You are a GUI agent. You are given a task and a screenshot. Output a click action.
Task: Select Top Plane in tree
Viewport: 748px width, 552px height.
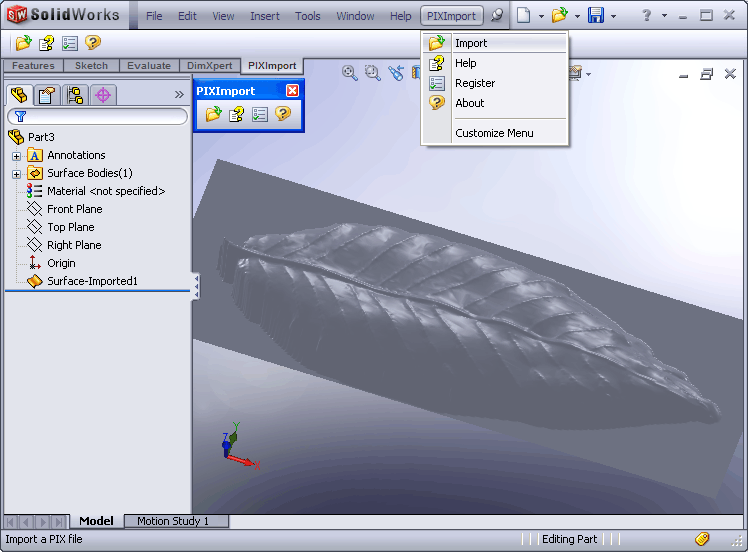(x=70, y=227)
